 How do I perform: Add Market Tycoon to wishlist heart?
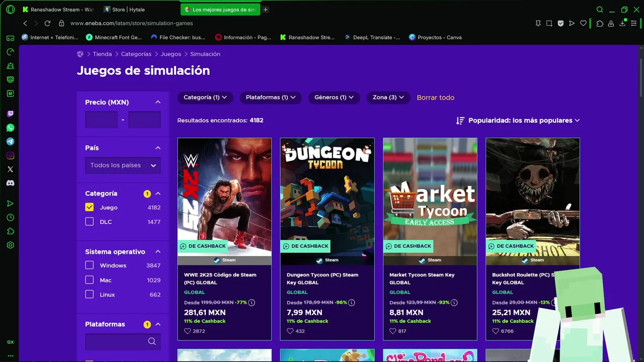(393, 331)
